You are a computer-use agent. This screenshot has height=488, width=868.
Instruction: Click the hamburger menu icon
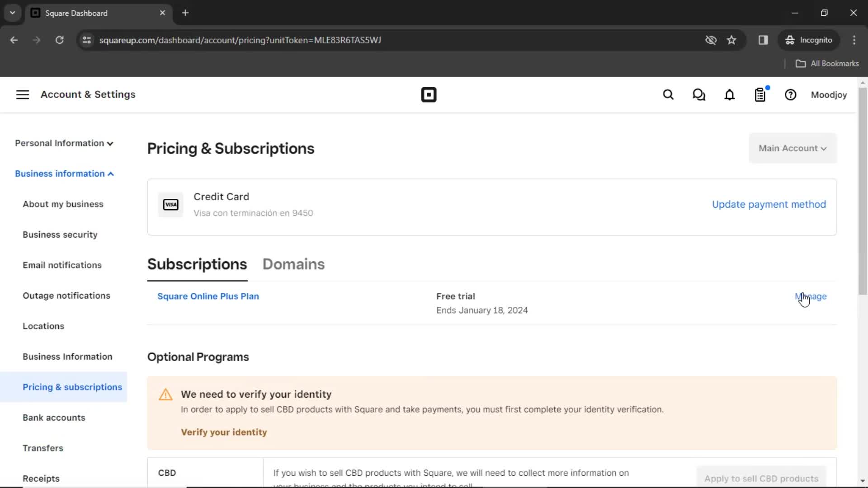[x=22, y=94]
